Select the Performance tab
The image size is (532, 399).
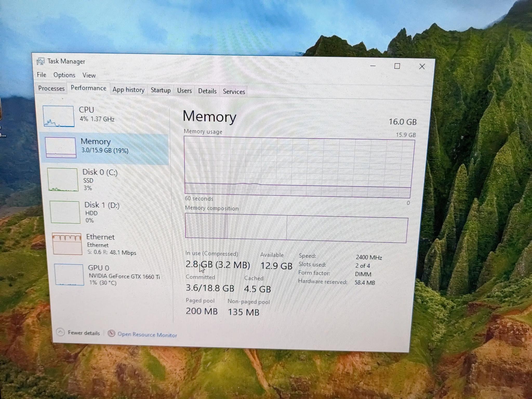tap(89, 88)
